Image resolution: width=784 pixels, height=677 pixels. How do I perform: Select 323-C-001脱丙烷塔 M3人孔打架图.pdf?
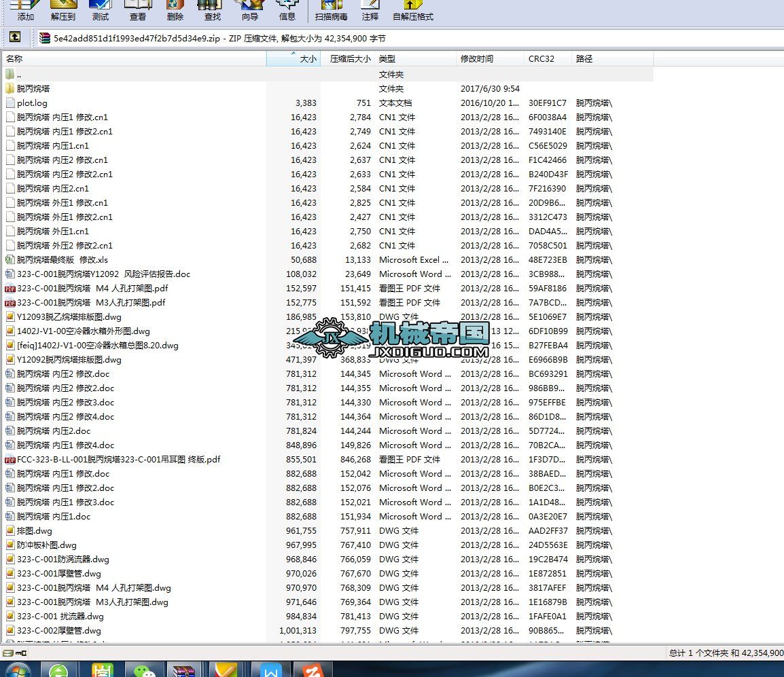pyautogui.click(x=92, y=303)
